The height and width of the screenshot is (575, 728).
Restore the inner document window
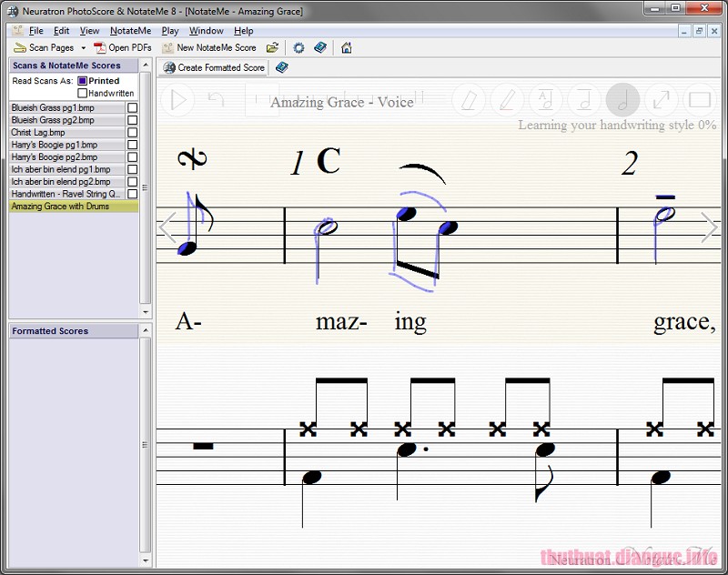(x=699, y=31)
